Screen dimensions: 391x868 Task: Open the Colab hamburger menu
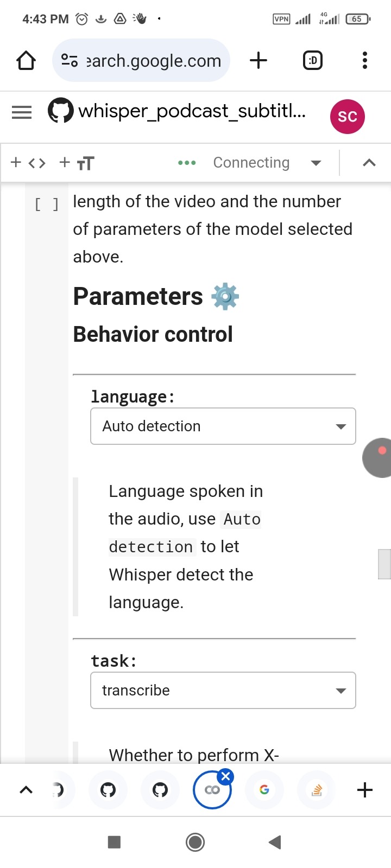[x=22, y=112]
